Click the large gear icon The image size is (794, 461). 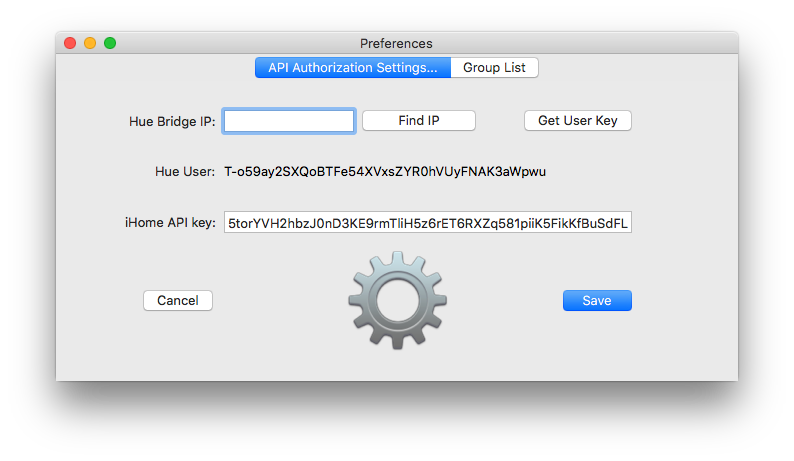tap(397, 300)
